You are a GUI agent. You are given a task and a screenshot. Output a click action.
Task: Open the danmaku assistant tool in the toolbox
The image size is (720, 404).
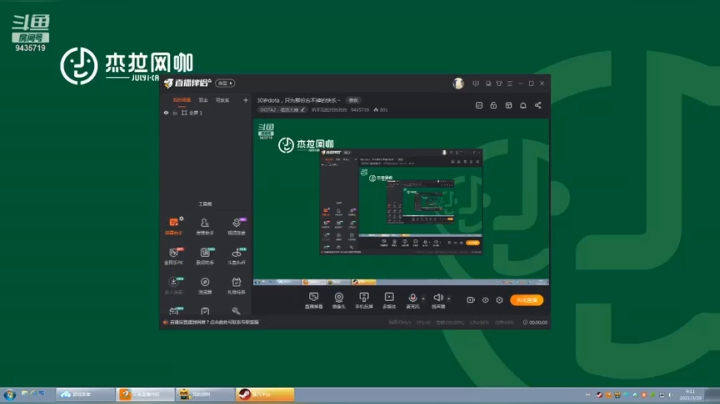point(174,226)
